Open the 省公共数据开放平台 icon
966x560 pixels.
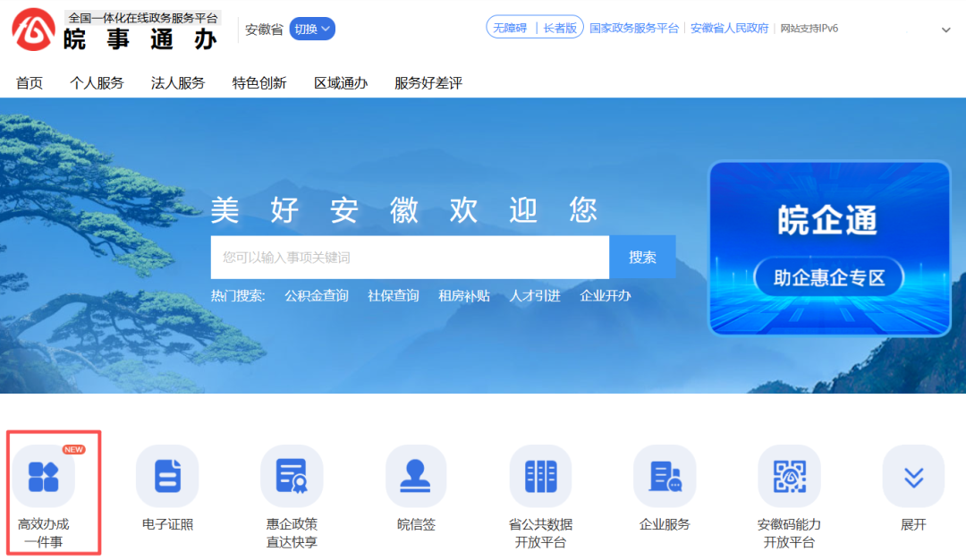[x=540, y=476]
